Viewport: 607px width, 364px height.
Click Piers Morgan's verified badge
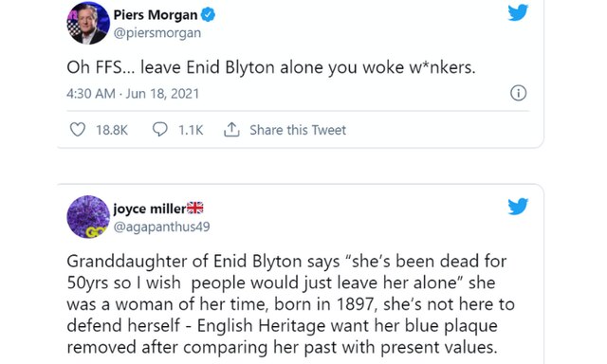click(208, 15)
